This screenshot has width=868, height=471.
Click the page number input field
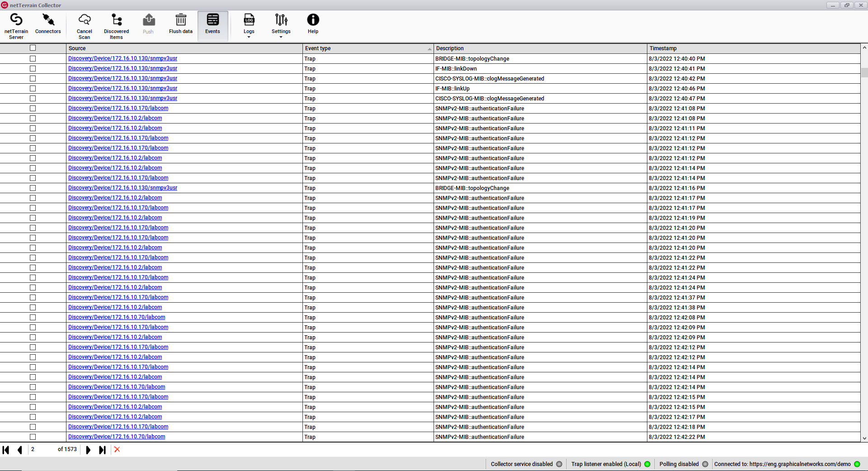[x=42, y=449]
